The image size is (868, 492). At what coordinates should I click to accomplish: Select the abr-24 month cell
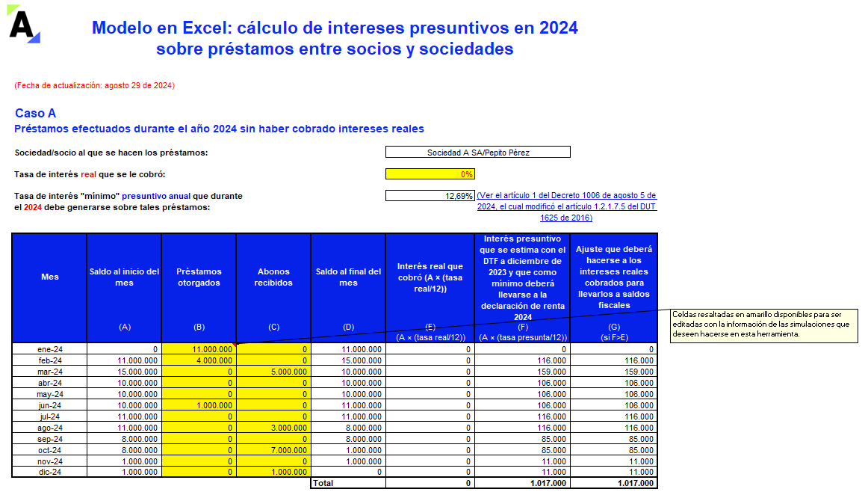[x=50, y=383]
